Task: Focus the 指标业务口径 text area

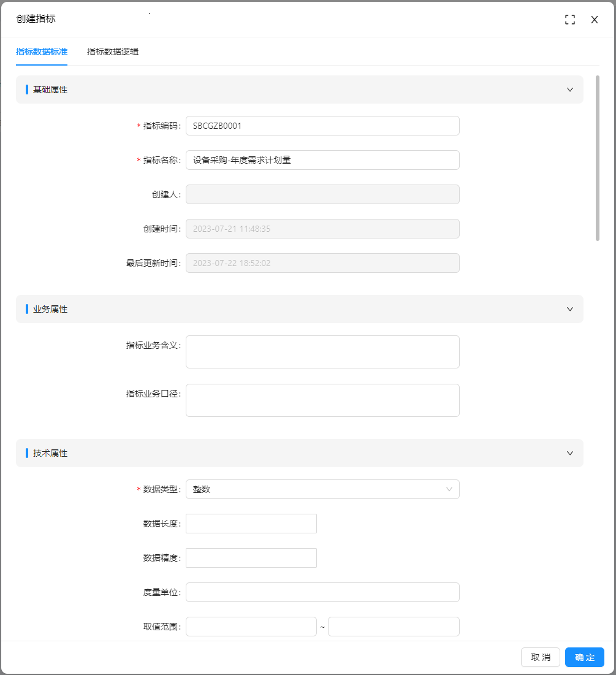Action: tap(322, 400)
